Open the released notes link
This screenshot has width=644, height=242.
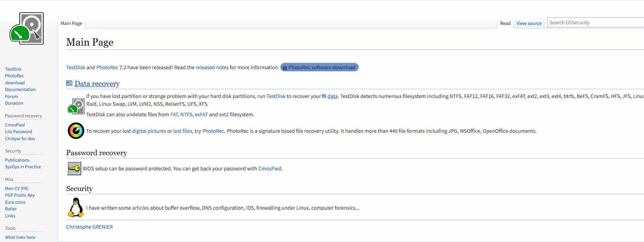[x=212, y=67]
